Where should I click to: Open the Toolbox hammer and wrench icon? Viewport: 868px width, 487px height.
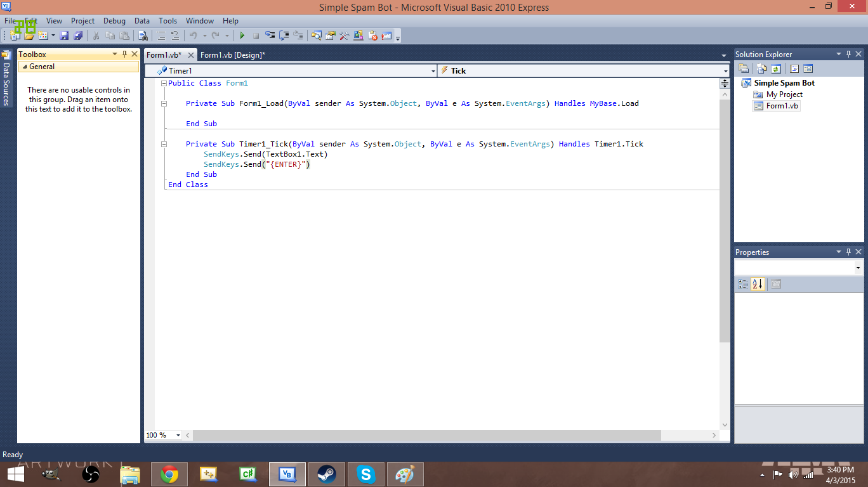tap(344, 36)
